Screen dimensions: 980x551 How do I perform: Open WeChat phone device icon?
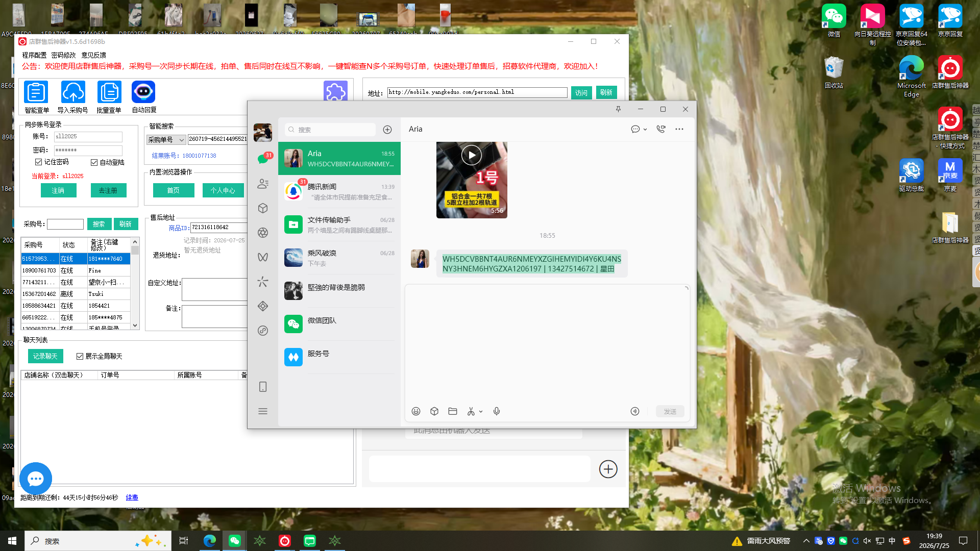pyautogui.click(x=263, y=387)
